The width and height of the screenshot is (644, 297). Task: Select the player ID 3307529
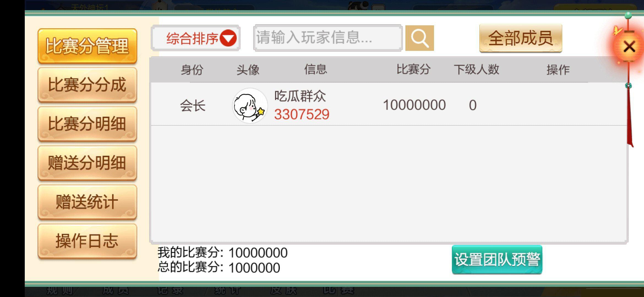302,114
